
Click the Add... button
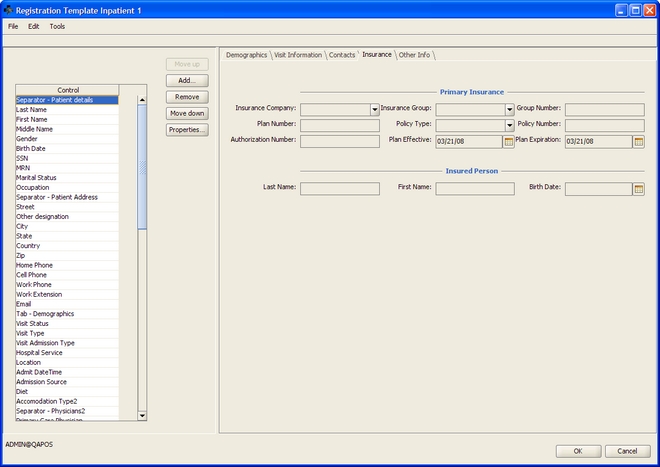coord(186,80)
